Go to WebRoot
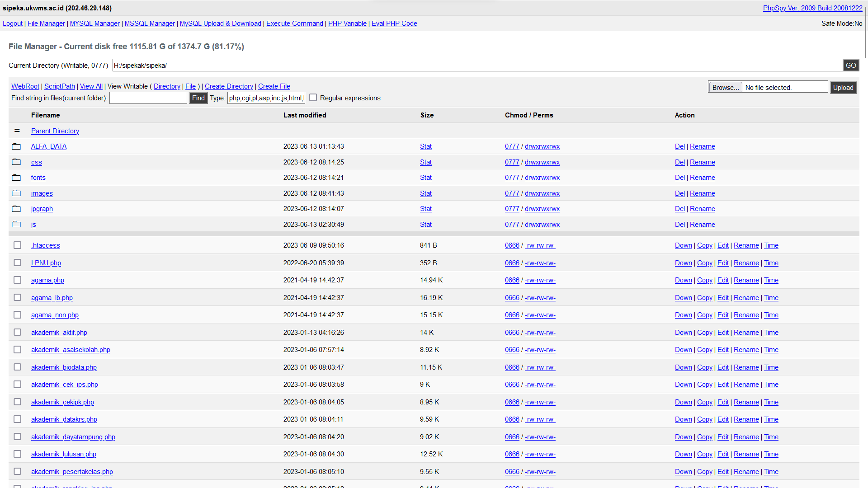Screen dimensions: 868x488 pyautogui.click(x=25, y=86)
